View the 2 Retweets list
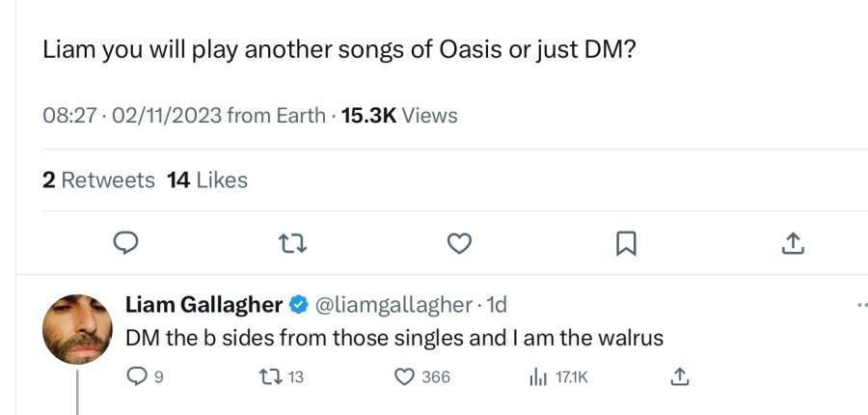Screen dimensions: 868x415 (98, 180)
